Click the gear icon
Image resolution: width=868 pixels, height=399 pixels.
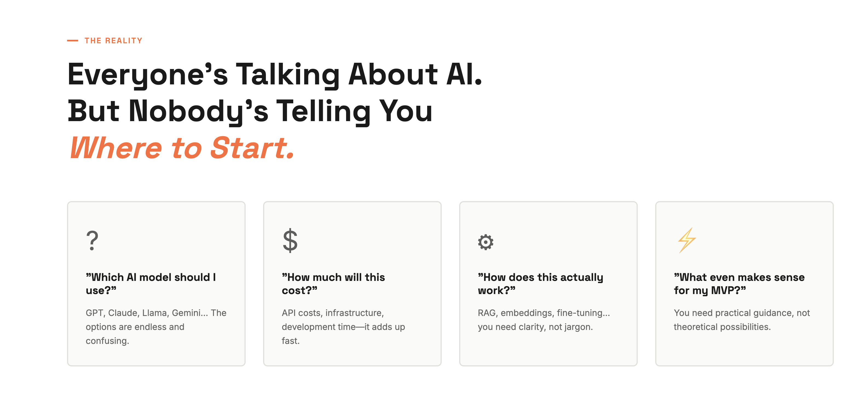tap(485, 242)
